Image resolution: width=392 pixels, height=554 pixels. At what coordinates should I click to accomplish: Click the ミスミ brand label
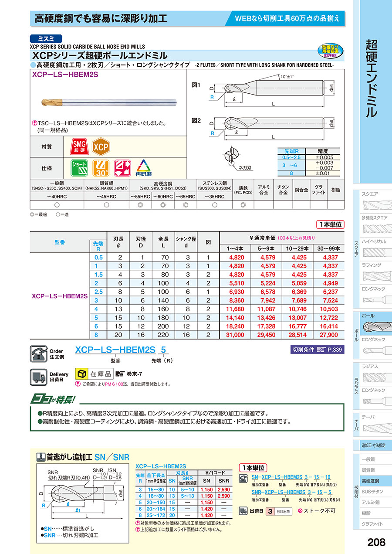pyautogui.click(x=46, y=38)
